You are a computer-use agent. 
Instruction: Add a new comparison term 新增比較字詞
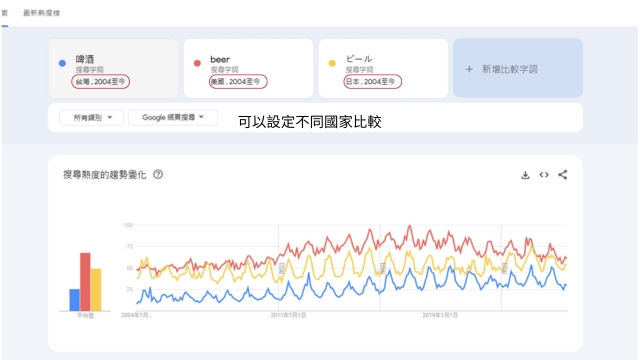tap(518, 68)
